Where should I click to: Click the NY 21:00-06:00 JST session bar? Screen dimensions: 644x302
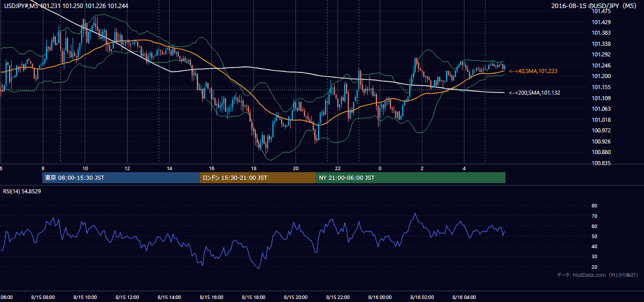[x=411, y=178]
